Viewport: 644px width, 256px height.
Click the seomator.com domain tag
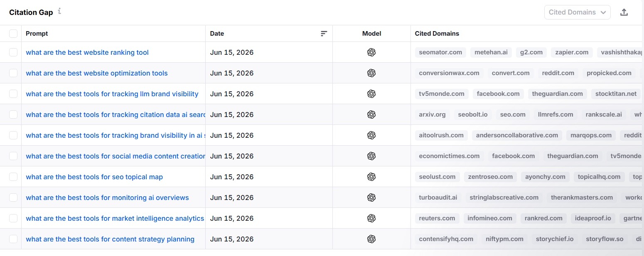point(440,52)
